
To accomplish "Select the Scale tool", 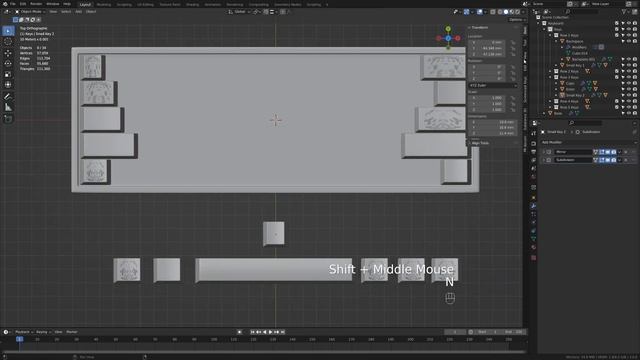I will [8, 74].
